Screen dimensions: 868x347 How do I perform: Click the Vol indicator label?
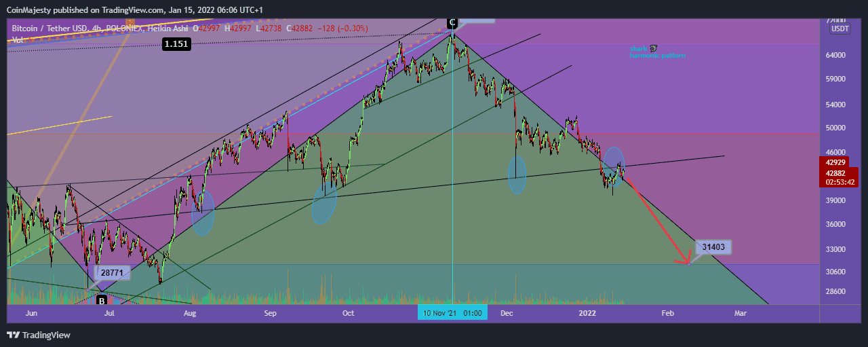coord(18,40)
